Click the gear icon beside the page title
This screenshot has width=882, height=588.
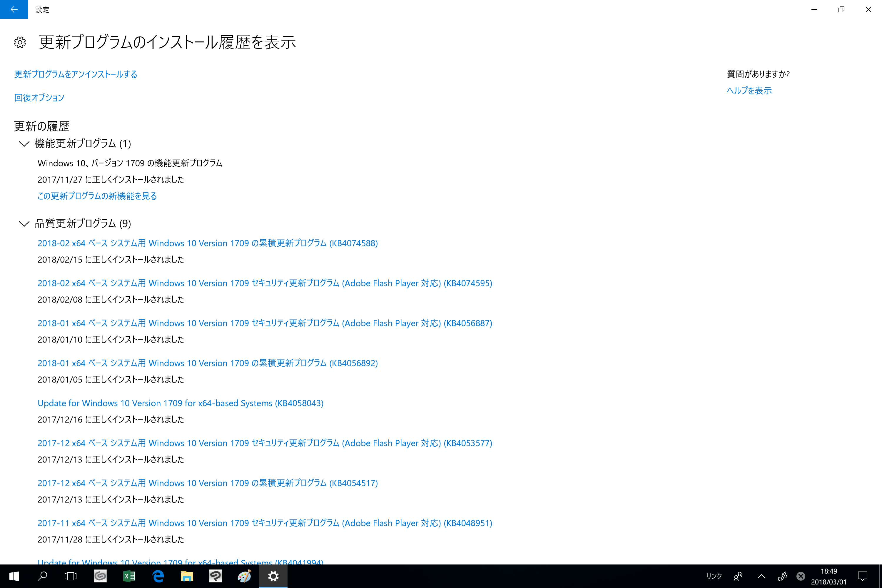pos(20,42)
